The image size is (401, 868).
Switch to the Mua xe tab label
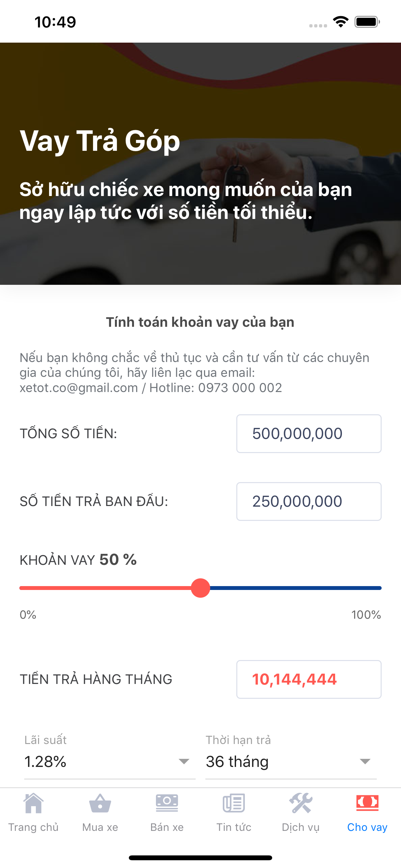click(x=100, y=827)
